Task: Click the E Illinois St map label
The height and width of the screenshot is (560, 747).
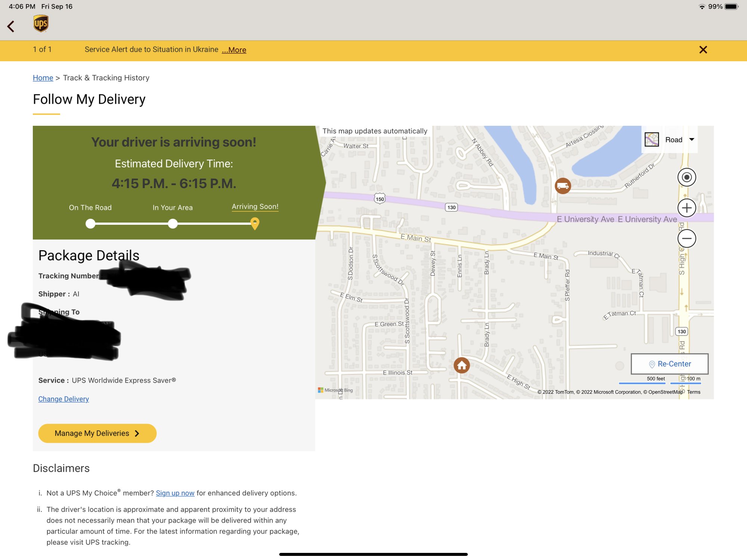Action: coord(397,373)
